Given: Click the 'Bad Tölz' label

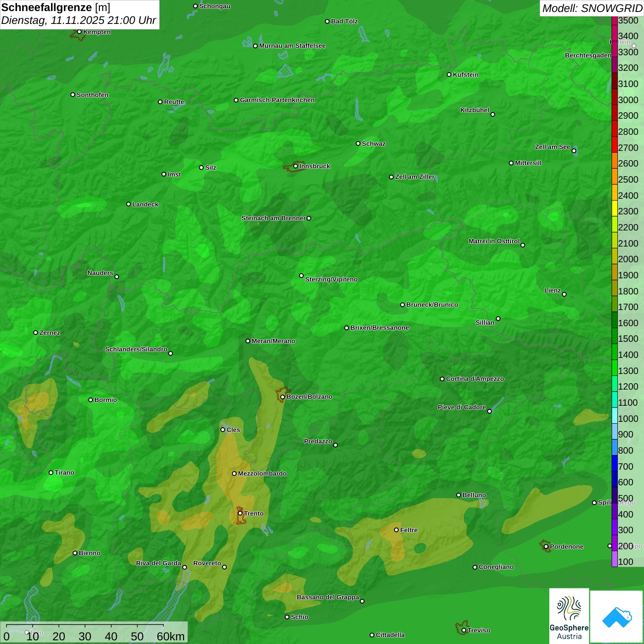Looking at the screenshot, I should click(345, 21).
